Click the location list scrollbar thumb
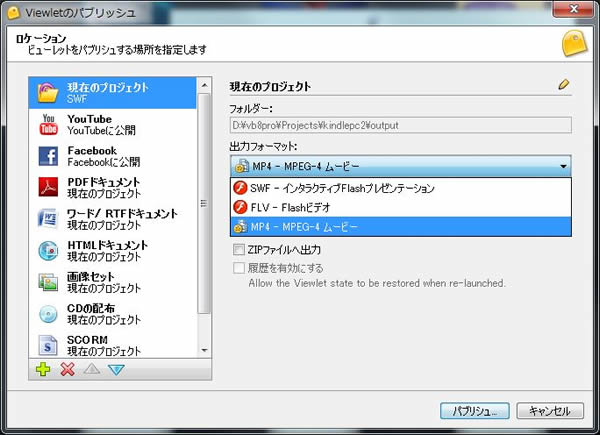The height and width of the screenshot is (435, 600). point(204,203)
